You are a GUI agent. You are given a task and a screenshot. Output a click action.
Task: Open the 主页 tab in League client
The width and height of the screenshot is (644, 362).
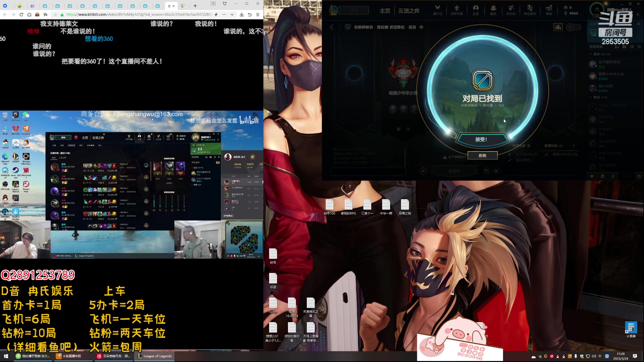(385, 11)
